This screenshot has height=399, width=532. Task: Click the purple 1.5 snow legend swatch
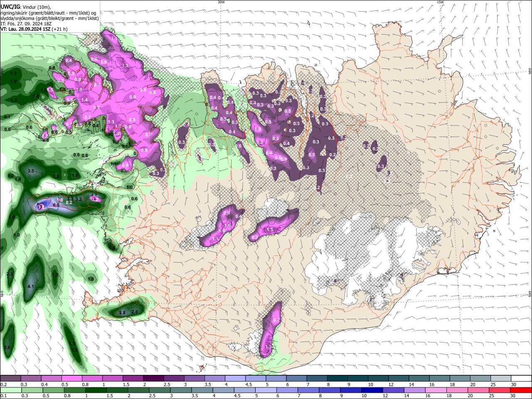click(x=133, y=378)
